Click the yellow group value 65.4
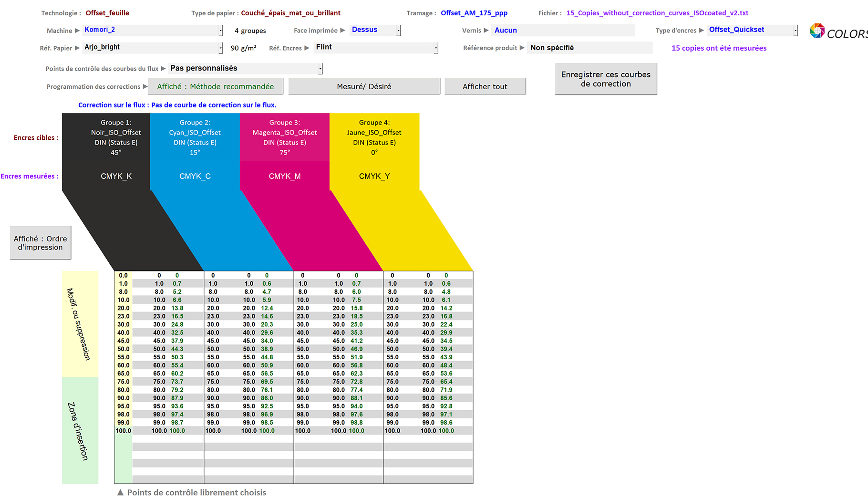The width and height of the screenshot is (868, 498). click(446, 382)
